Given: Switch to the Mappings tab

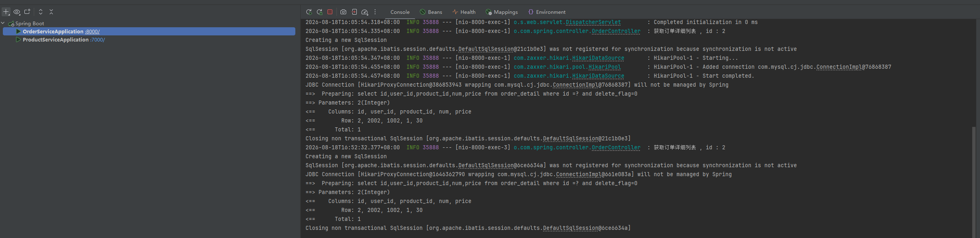Looking at the screenshot, I should pyautogui.click(x=502, y=12).
